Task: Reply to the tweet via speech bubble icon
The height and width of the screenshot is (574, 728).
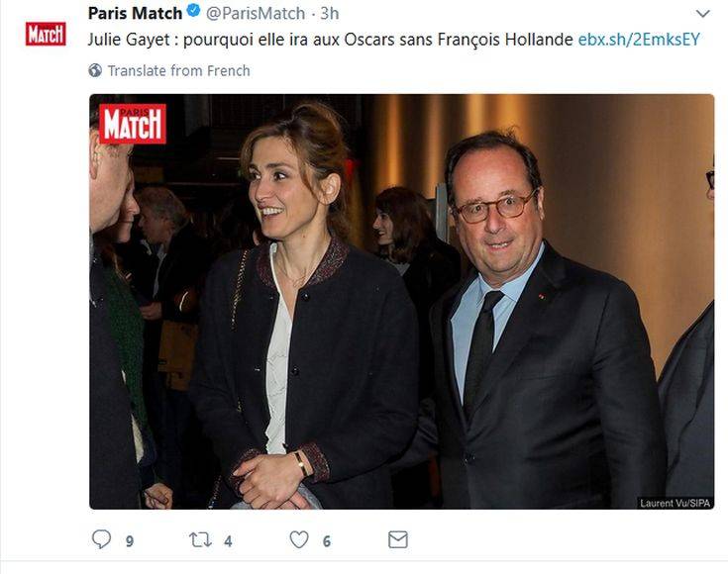Action: point(101,539)
